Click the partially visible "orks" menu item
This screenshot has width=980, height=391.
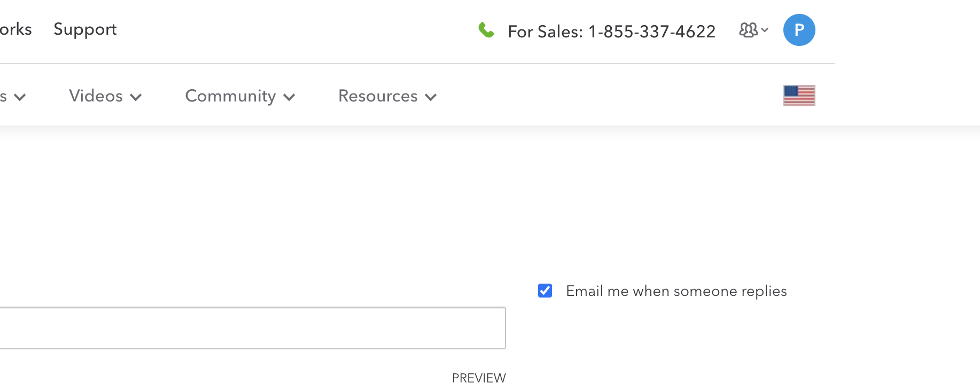point(15,29)
